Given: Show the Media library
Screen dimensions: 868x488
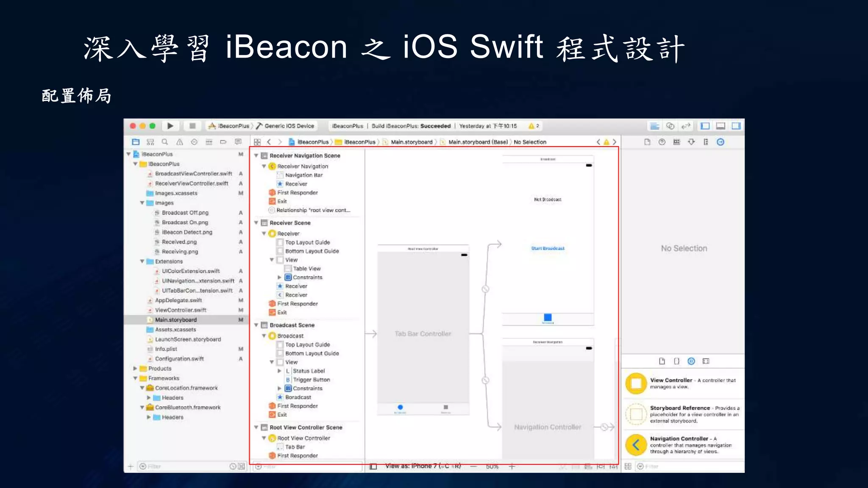Looking at the screenshot, I should [706, 361].
